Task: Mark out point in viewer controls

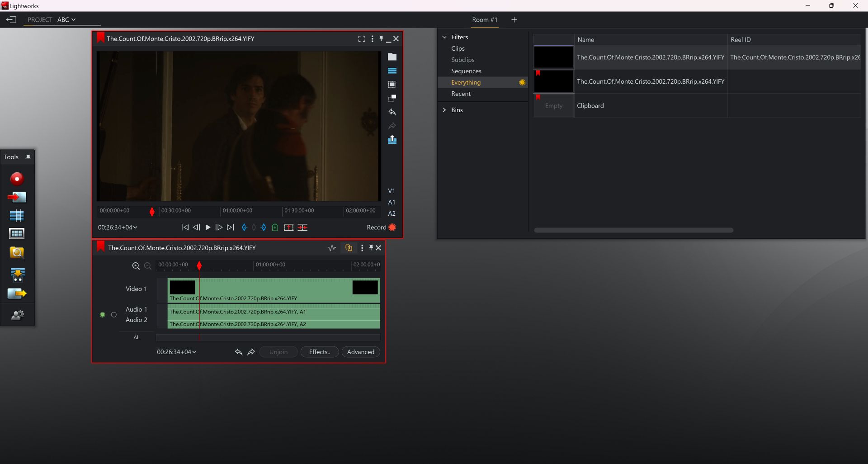Action: [264, 227]
